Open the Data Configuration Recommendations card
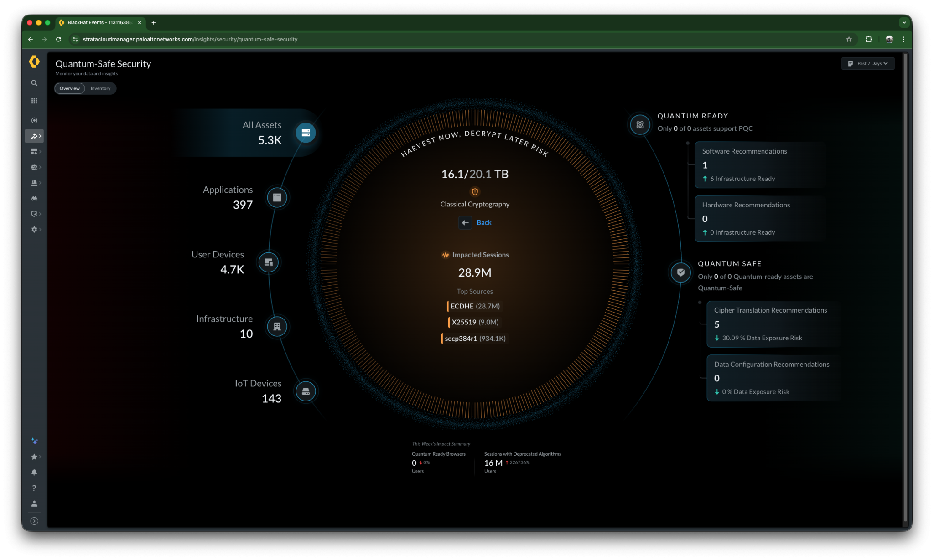Image resolution: width=934 pixels, height=560 pixels. (x=773, y=378)
